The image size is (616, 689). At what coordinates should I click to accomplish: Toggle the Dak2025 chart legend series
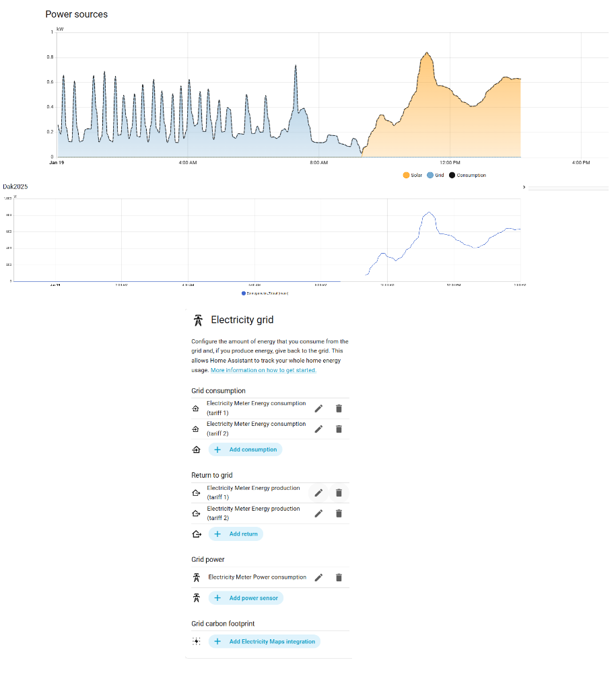265,293
